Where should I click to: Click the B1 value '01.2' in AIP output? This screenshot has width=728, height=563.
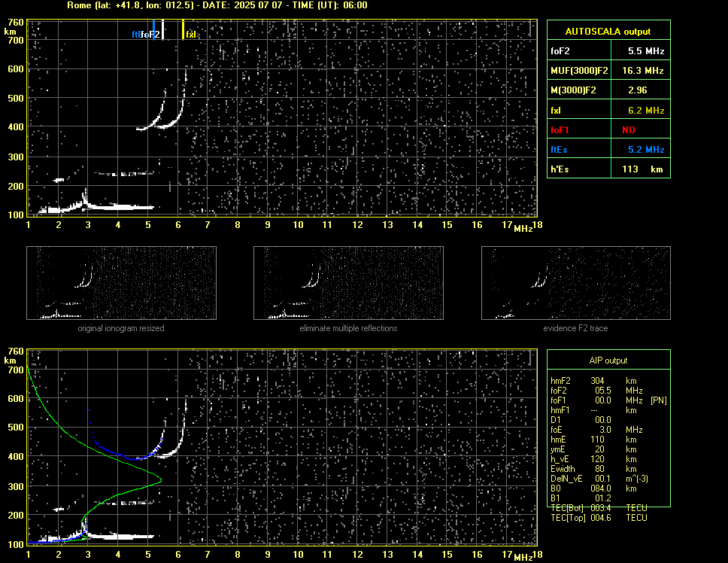pos(602,498)
